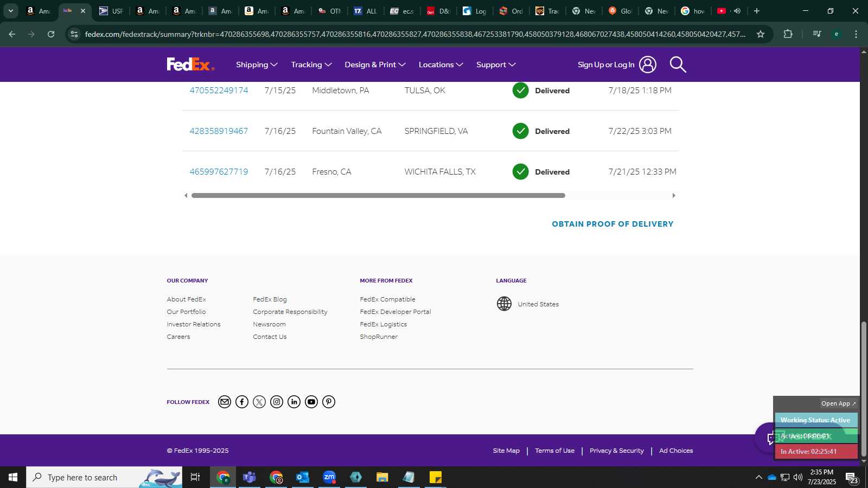Click the Windows search box
Image resolution: width=868 pixels, height=488 pixels.
[x=104, y=477]
